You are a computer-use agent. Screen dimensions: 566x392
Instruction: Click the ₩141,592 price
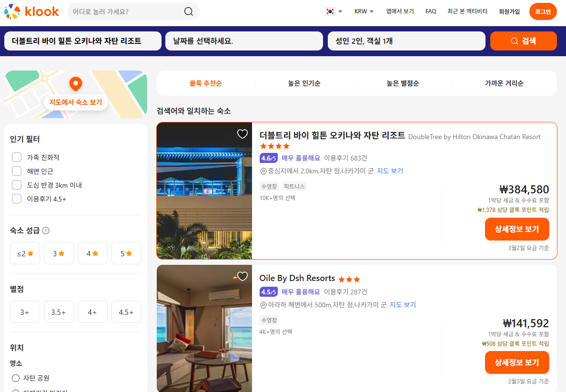[x=526, y=323]
